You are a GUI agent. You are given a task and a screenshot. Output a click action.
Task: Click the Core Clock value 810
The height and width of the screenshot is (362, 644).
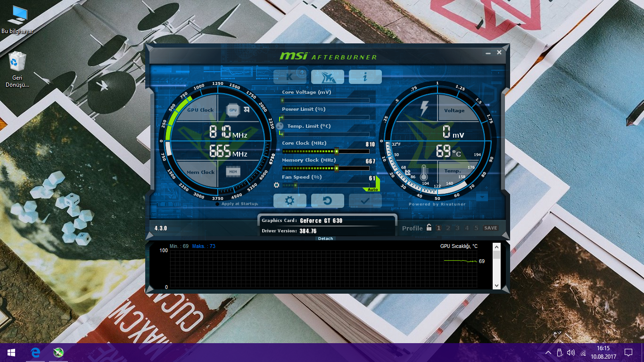point(370,144)
